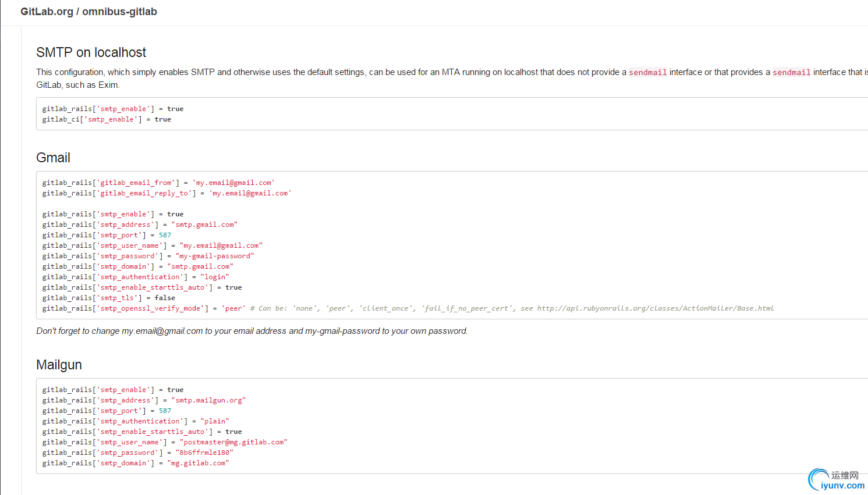
Task: Click the iyunv.com watermark logo icon
Action: coord(819,479)
